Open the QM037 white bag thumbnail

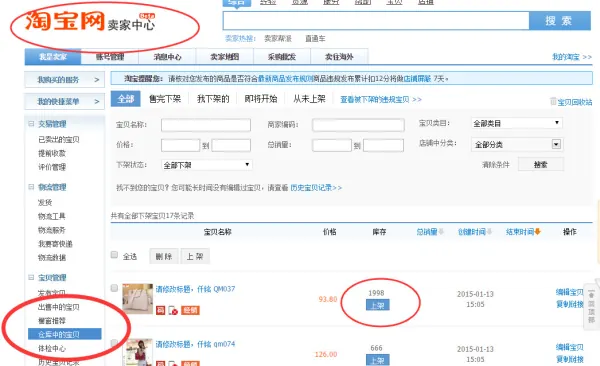[x=137, y=299]
